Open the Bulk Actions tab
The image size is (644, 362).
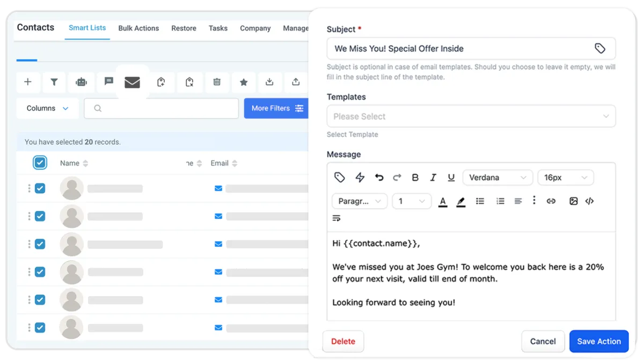[138, 28]
